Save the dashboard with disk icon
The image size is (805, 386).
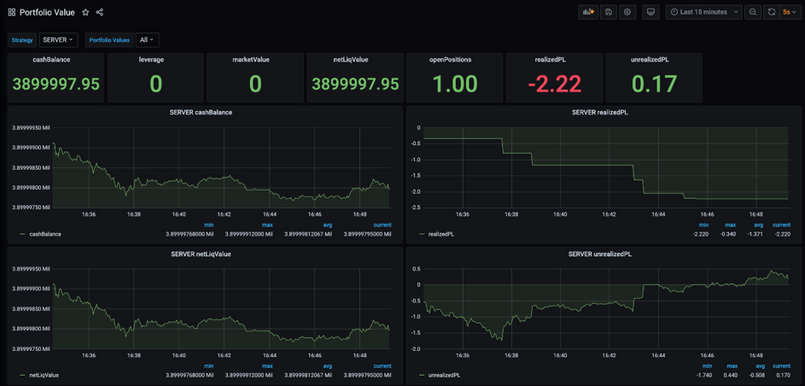[x=608, y=12]
